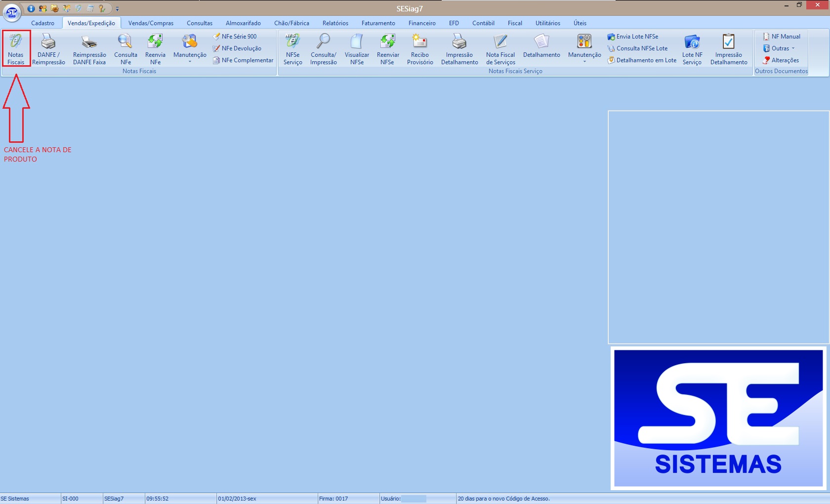Expand Manutenção dropdown in Notas Fiscais Serviço group
830x504 pixels.
click(x=584, y=55)
